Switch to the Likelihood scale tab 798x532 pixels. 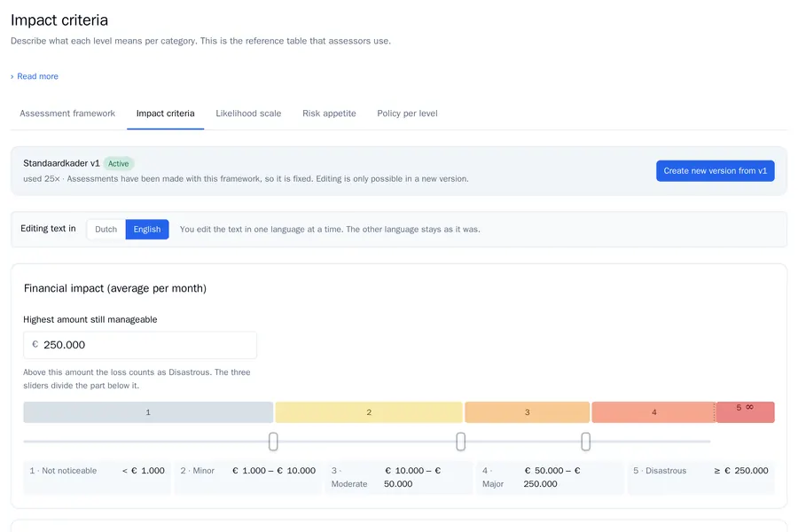[x=248, y=113]
